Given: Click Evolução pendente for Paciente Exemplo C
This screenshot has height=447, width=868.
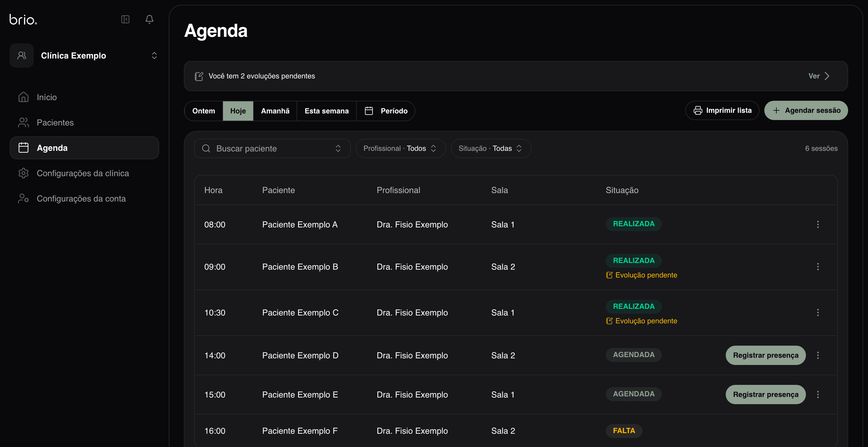Looking at the screenshot, I should click(x=642, y=321).
